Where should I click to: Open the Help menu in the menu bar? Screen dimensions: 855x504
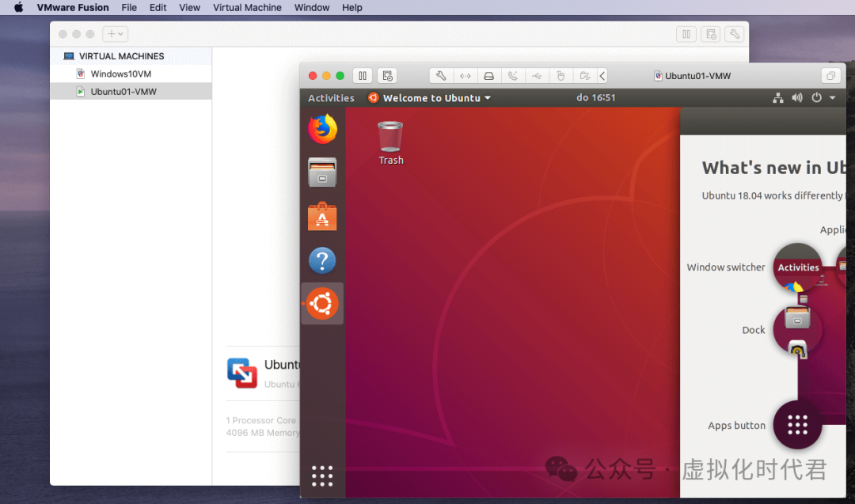click(352, 8)
